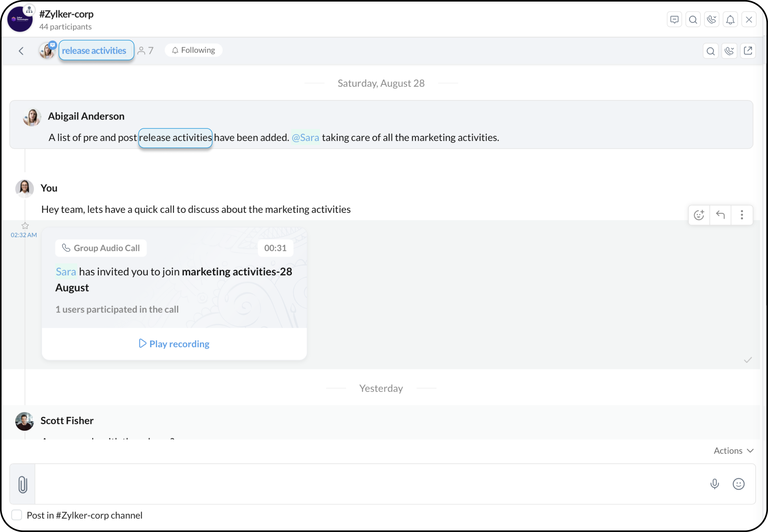Expand the Actions dropdown
Screen dimensions: 768x532
pos(733,450)
